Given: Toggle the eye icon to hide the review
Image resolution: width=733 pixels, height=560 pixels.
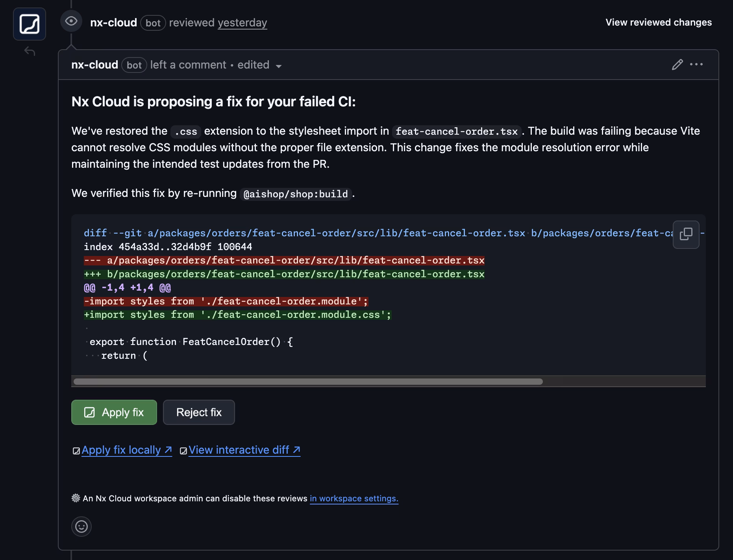Looking at the screenshot, I should click(x=71, y=22).
